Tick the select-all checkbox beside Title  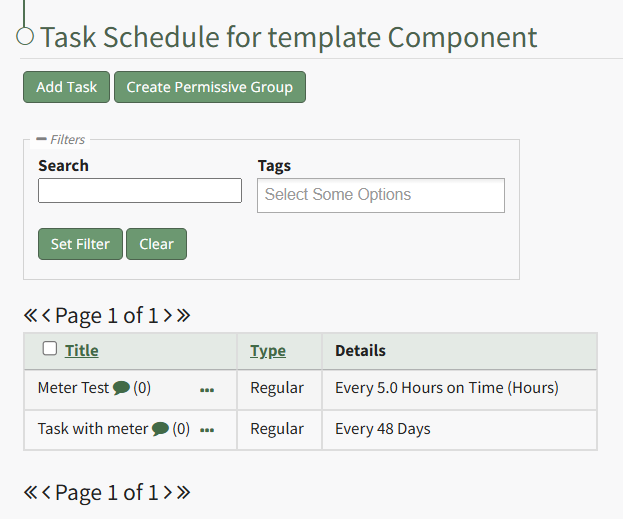coord(50,349)
